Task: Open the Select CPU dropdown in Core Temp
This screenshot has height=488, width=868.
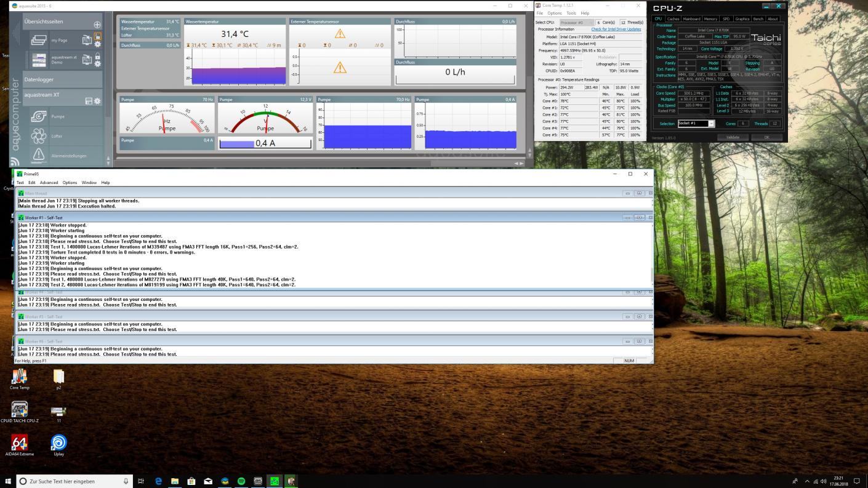Action: click(576, 22)
